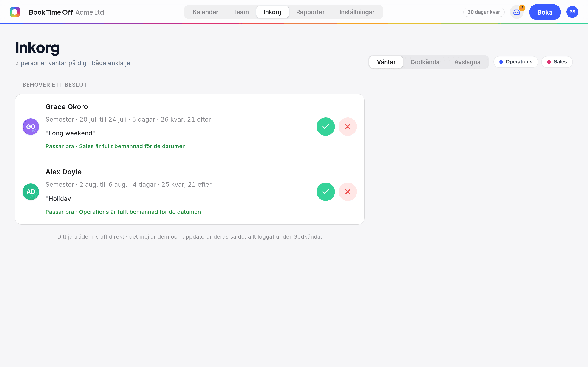Approve Grace Okoro's request with green checkmark
588x367 pixels.
[326, 126]
